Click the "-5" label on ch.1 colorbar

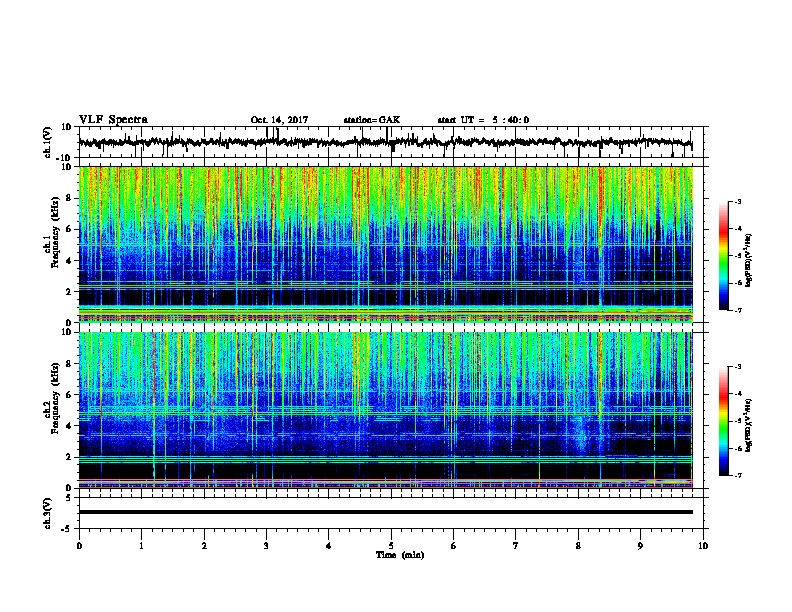[737, 256]
